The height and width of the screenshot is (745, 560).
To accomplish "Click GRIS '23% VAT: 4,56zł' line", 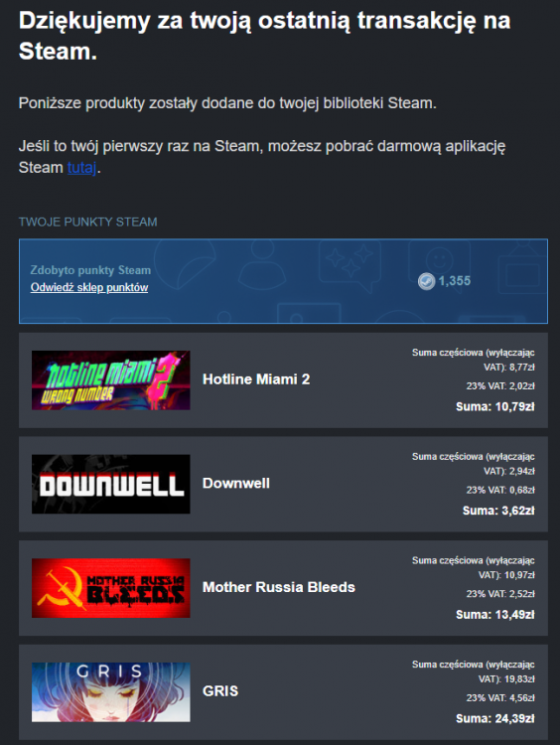I will (x=500, y=698).
